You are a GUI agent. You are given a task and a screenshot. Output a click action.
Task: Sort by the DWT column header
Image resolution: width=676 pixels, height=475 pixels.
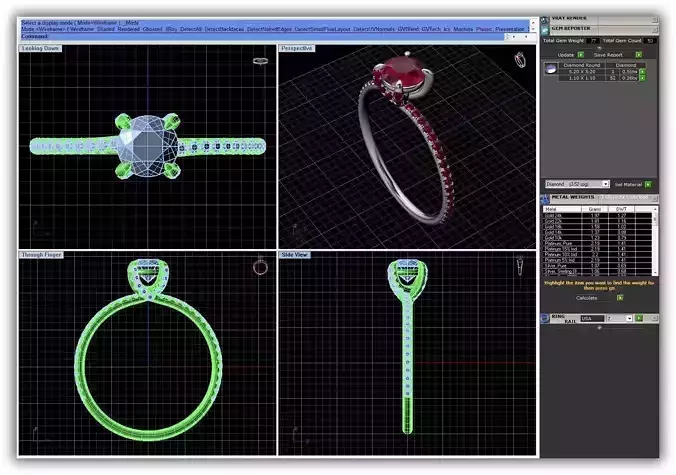[621, 209]
